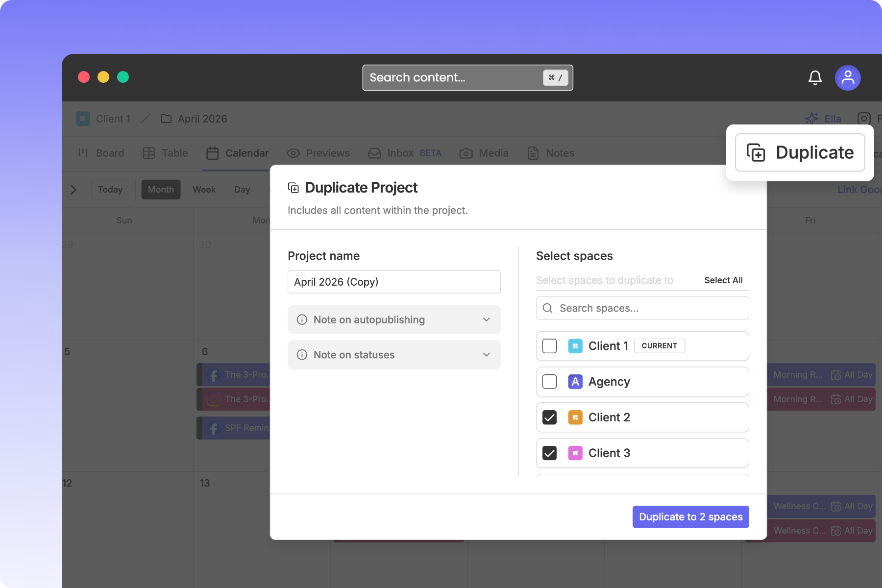Open the Previews panel
This screenshot has height=588, width=882.
319,153
